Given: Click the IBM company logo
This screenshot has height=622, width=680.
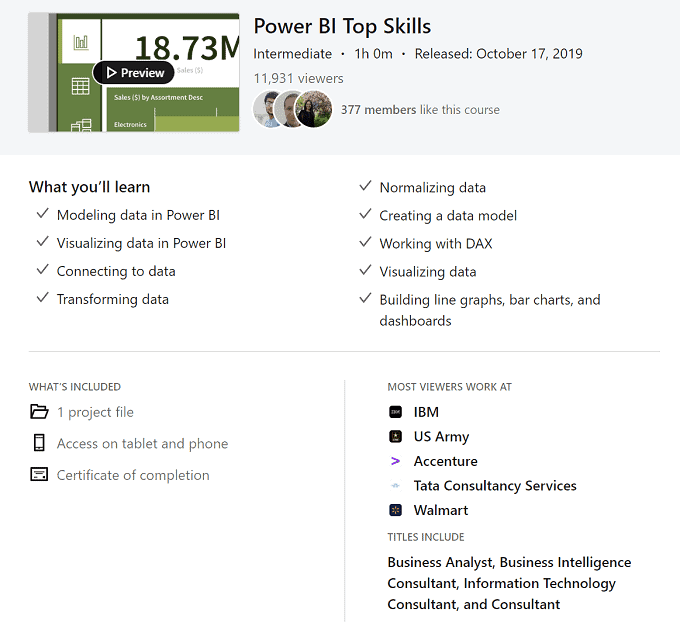Looking at the screenshot, I should (395, 412).
